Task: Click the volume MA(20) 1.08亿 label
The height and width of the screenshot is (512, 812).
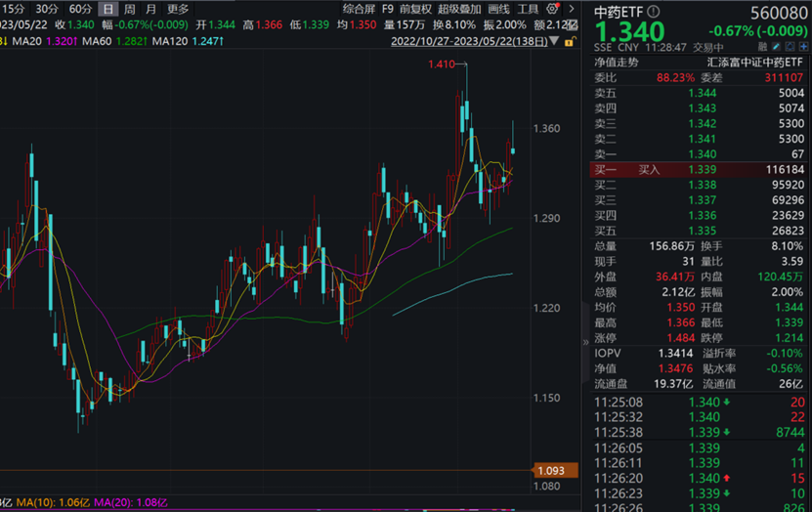Action: (131, 502)
